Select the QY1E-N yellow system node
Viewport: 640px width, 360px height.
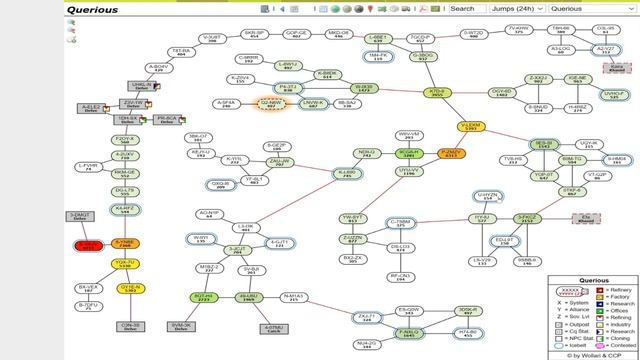point(131,289)
